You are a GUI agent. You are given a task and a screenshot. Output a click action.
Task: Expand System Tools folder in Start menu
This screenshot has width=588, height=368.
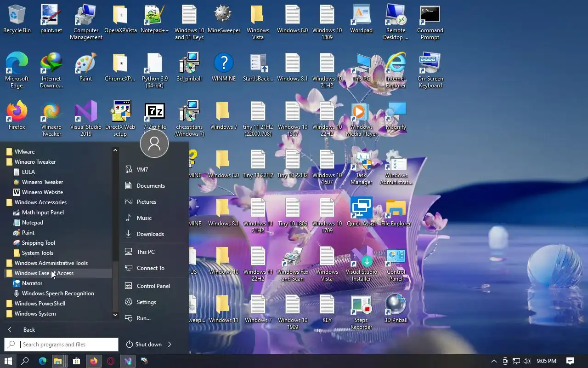(57, 253)
